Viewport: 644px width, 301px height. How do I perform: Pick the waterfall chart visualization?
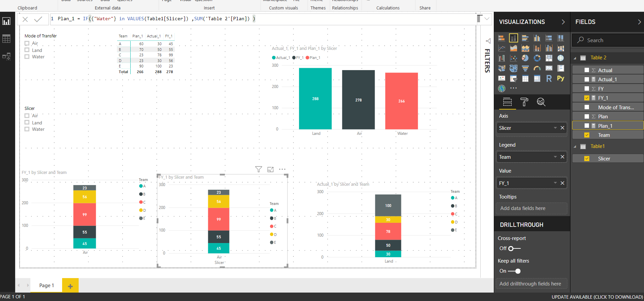tap(502, 58)
